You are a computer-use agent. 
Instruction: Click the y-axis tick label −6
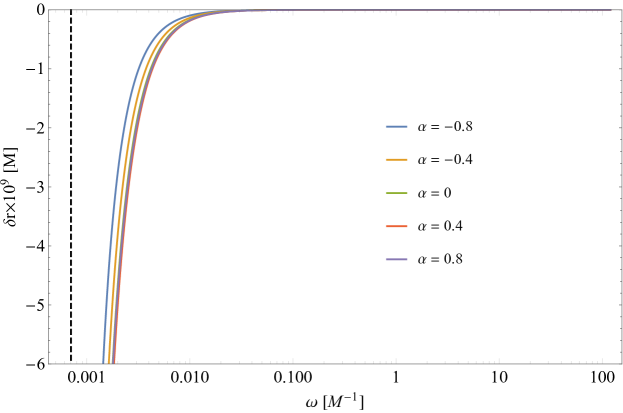click(35, 364)
